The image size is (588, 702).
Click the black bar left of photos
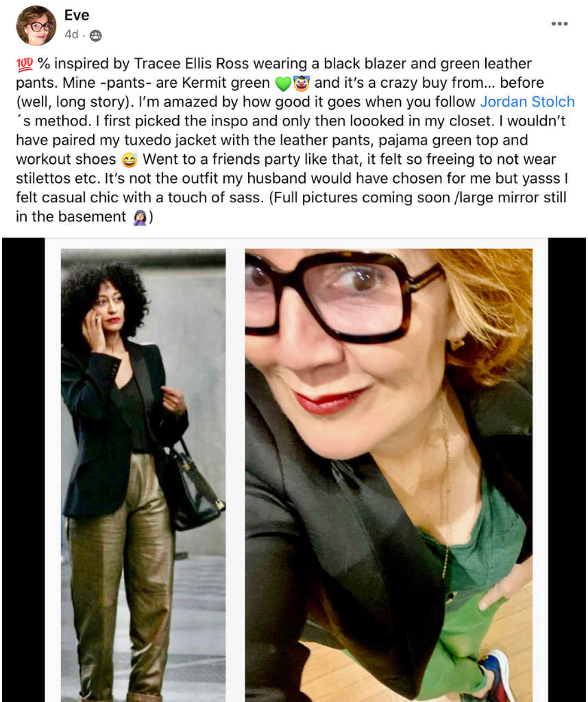pos(23,470)
